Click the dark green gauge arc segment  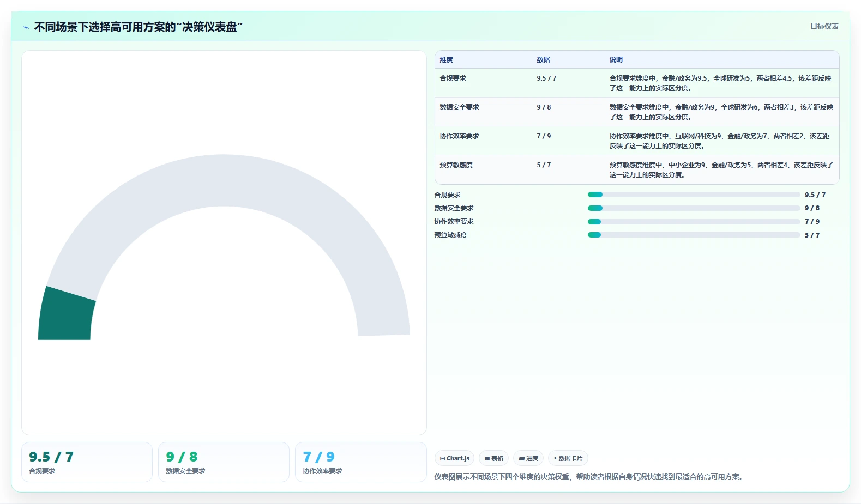(67, 314)
